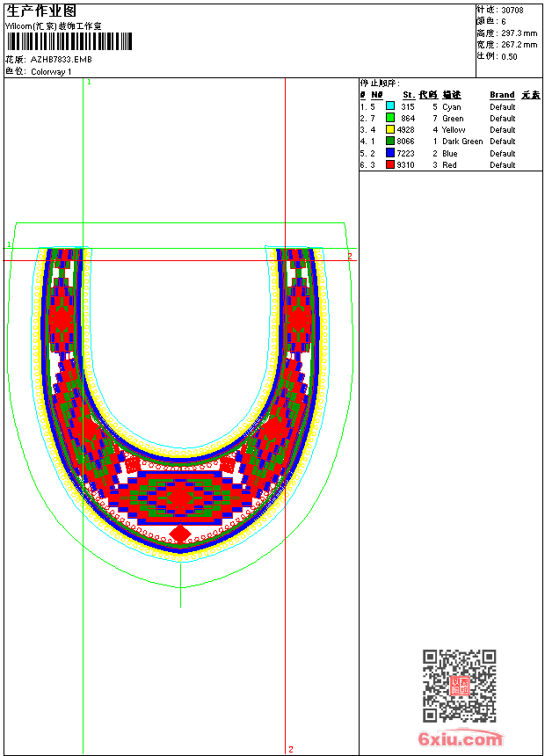Viewport: 545px width, 756px height.
Task: Click the file name AZHB7833.EMB
Action: (62, 60)
